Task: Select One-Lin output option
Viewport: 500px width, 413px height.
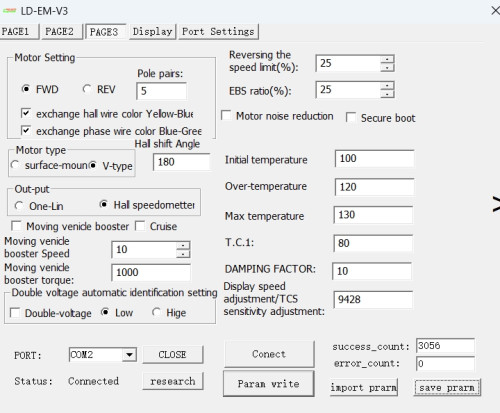Action: pos(19,206)
